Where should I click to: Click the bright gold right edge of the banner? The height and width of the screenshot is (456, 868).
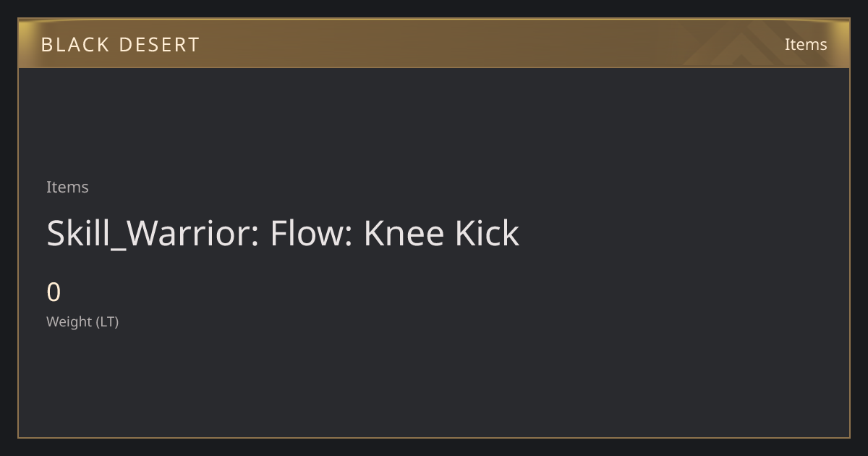tap(843, 43)
